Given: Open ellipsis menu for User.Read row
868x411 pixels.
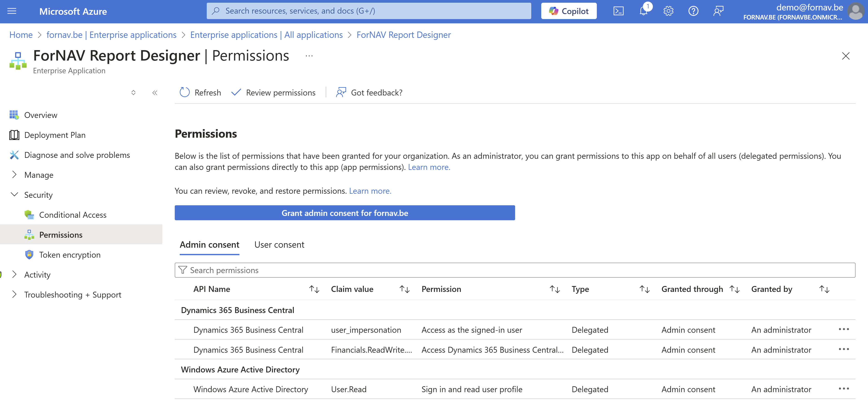Looking at the screenshot, I should coord(844,389).
